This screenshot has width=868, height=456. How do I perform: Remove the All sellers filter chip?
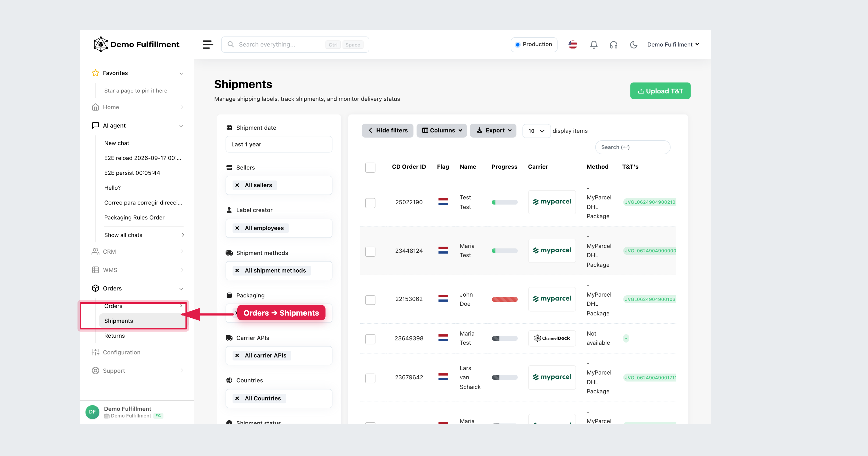click(237, 185)
